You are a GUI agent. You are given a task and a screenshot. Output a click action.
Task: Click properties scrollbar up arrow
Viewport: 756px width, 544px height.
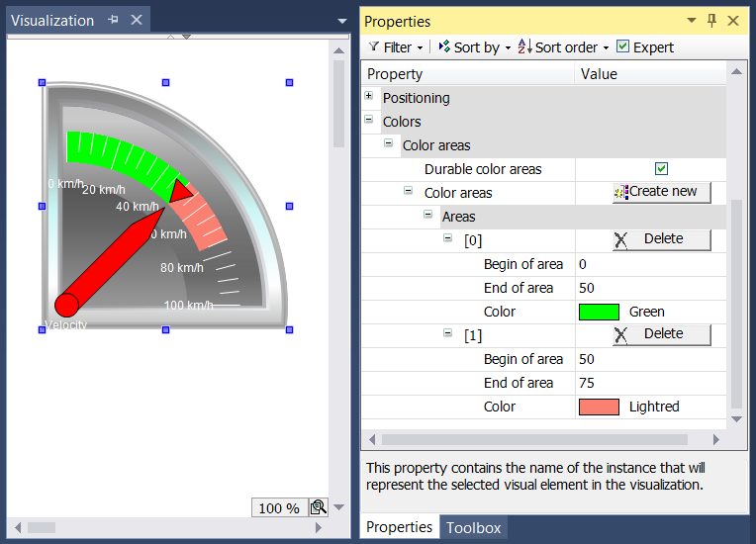pos(736,71)
